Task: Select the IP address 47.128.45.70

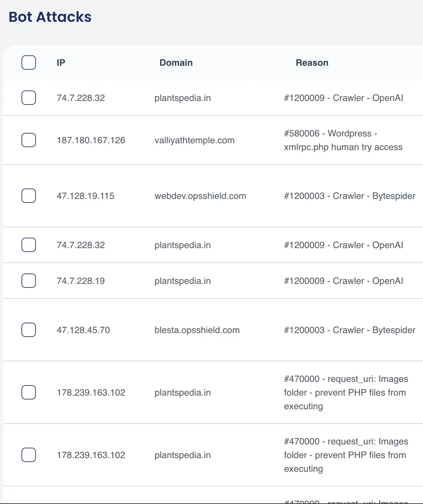Action: (x=83, y=329)
